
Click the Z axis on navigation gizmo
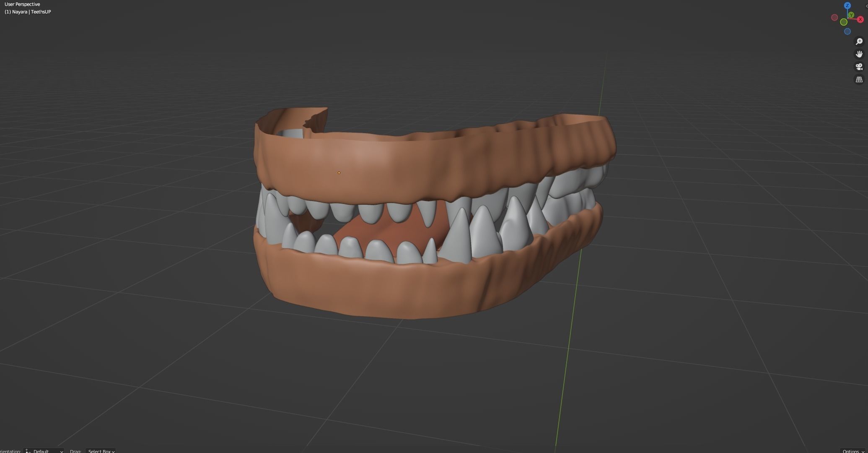847,5
